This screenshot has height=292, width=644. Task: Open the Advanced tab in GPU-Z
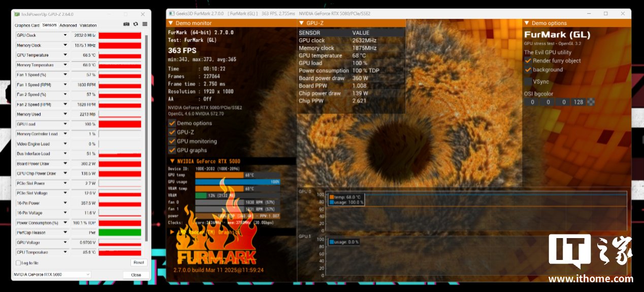(x=68, y=25)
